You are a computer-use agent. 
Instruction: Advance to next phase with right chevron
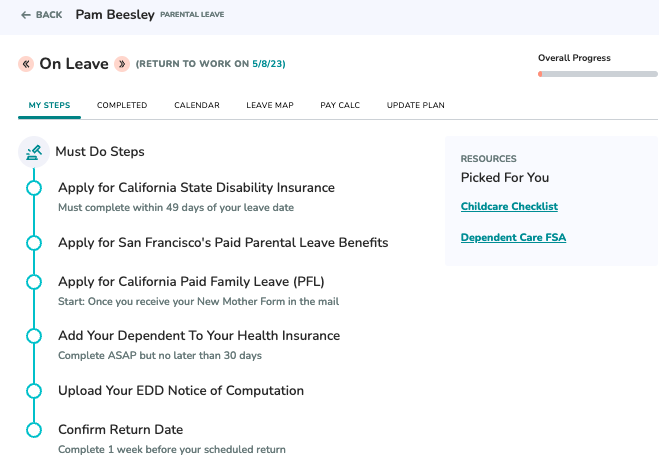122,64
